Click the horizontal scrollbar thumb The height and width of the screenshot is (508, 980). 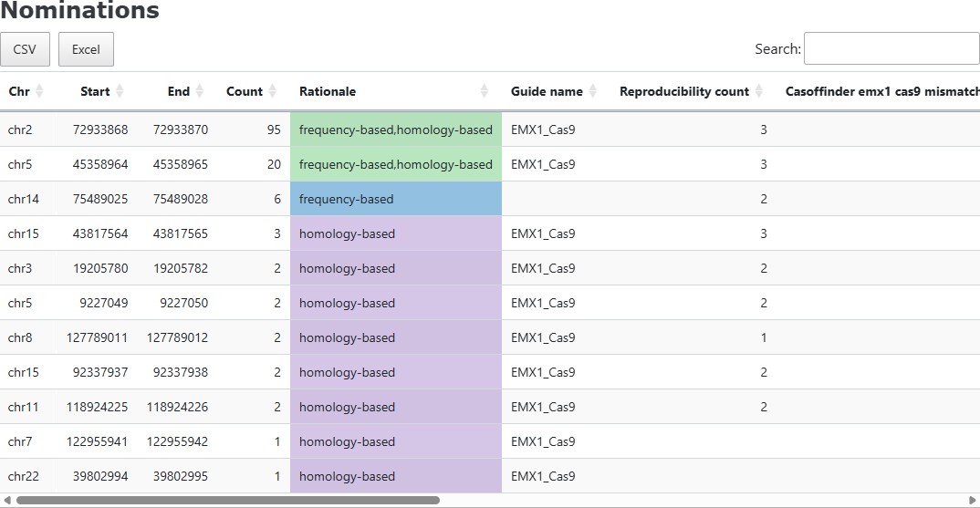click(228, 500)
